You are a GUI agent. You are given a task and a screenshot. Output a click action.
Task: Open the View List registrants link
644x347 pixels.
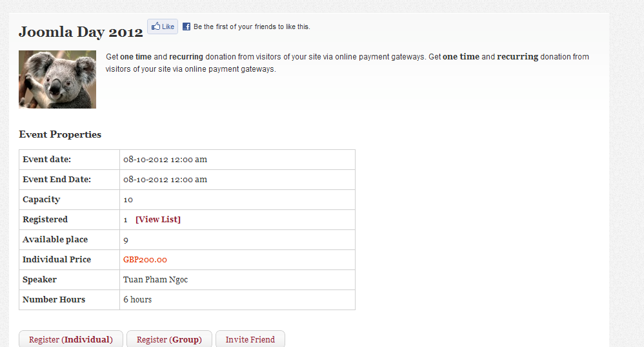[158, 220]
